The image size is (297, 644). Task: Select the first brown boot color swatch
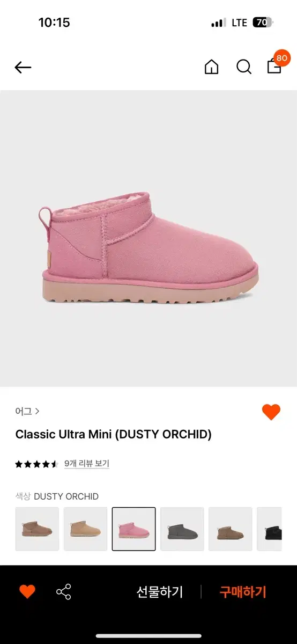[x=37, y=529]
